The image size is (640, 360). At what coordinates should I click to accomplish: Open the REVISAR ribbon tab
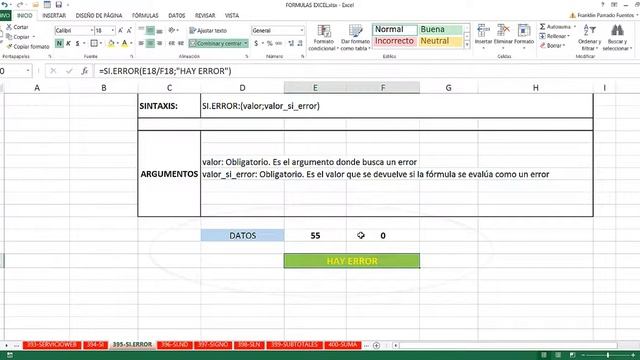coord(205,16)
